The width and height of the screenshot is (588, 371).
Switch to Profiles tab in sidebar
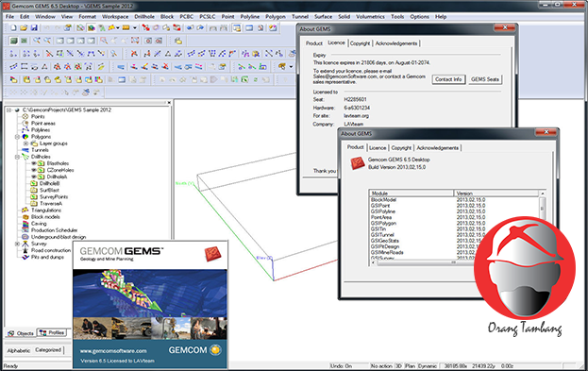point(53,332)
